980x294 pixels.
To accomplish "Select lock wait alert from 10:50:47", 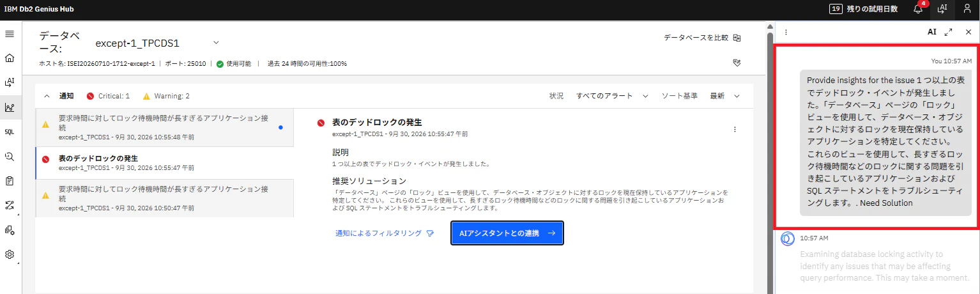I will (x=164, y=198).
